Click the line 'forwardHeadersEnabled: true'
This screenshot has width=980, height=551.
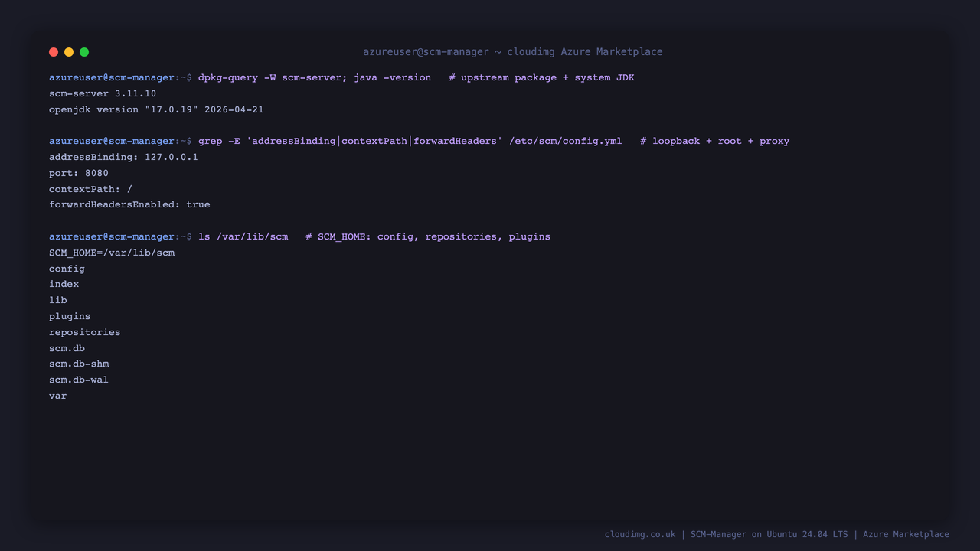click(x=129, y=204)
